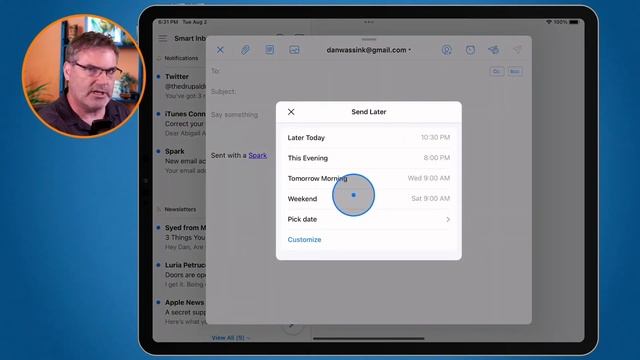Open the hamburger menu in Smart Inbox
The width and height of the screenshot is (640, 360).
click(162, 38)
